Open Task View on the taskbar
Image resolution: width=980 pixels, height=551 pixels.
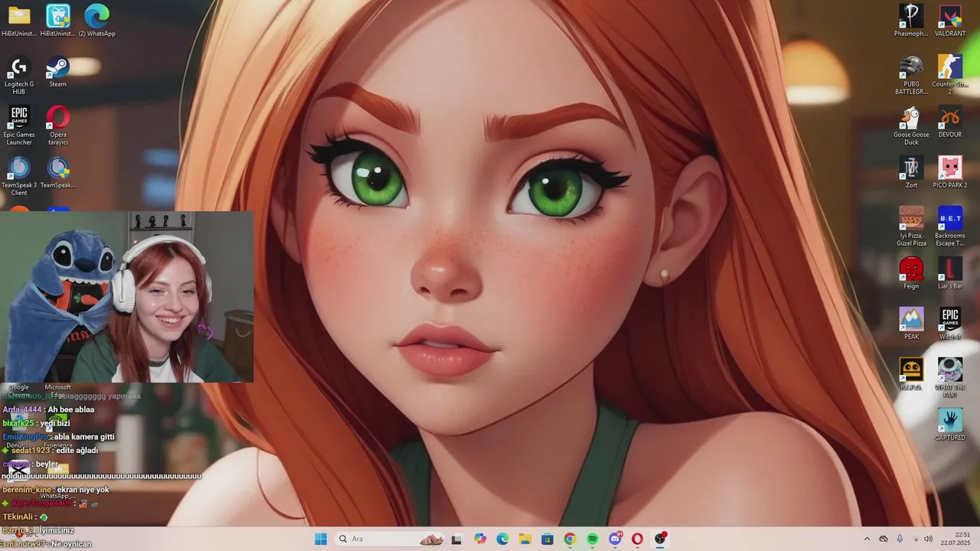pos(456,539)
